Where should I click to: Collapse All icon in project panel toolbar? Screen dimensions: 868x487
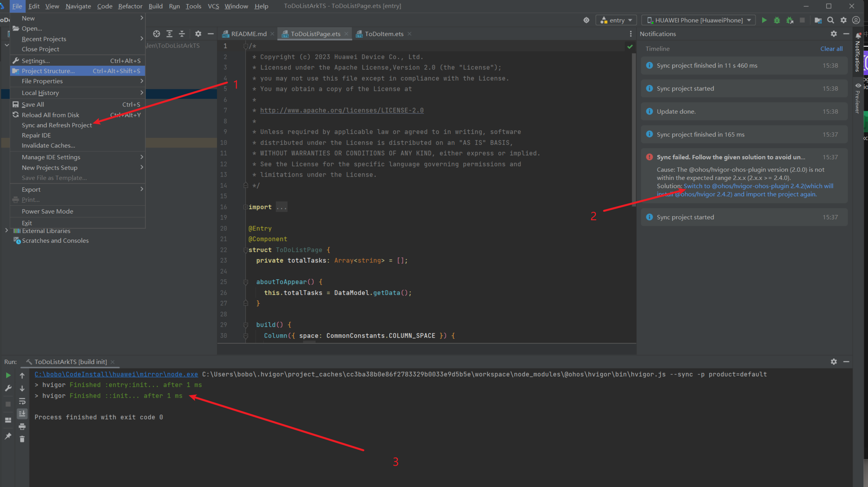coord(182,34)
